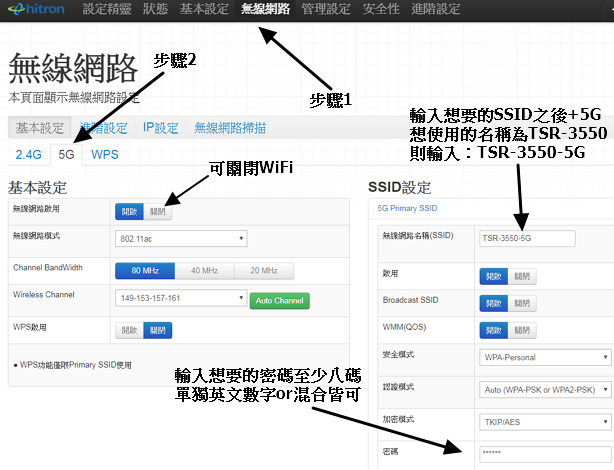Disable WPS with 關閉 toggle

pos(157,330)
